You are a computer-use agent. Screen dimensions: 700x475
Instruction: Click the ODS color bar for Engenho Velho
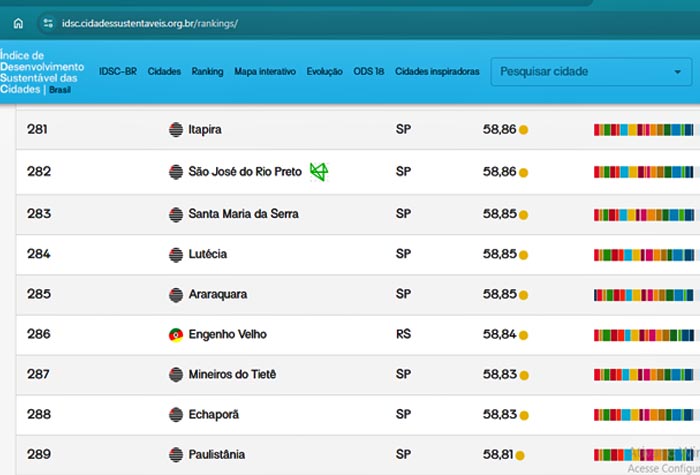pos(646,334)
